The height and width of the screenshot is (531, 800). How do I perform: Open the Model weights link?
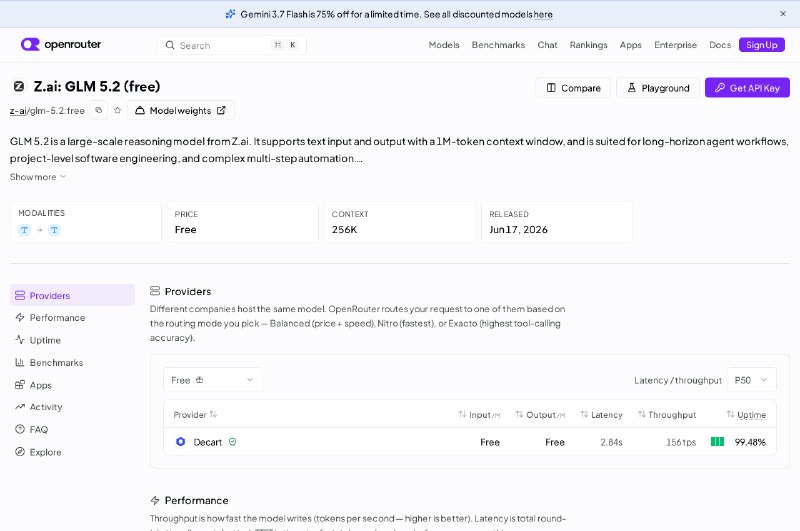(181, 110)
